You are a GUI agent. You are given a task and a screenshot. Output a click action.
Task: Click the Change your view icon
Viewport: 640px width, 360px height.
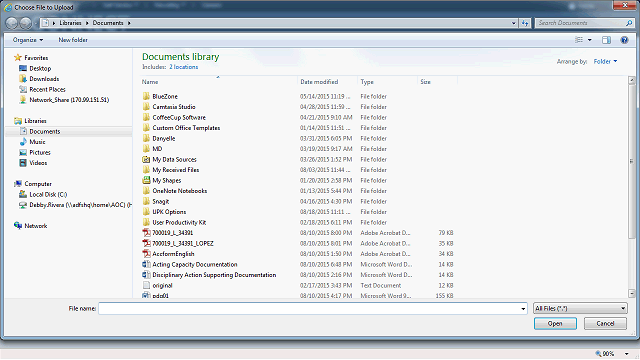(x=579, y=40)
